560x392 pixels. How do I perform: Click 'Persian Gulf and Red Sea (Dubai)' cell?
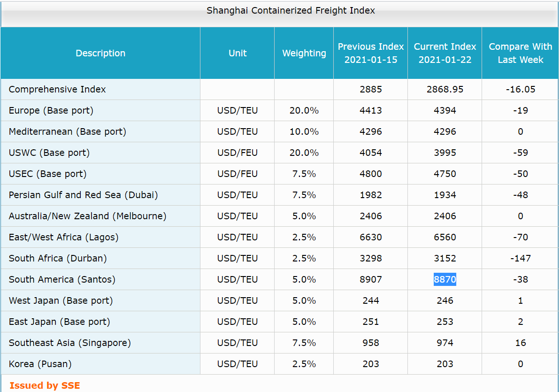pos(83,195)
